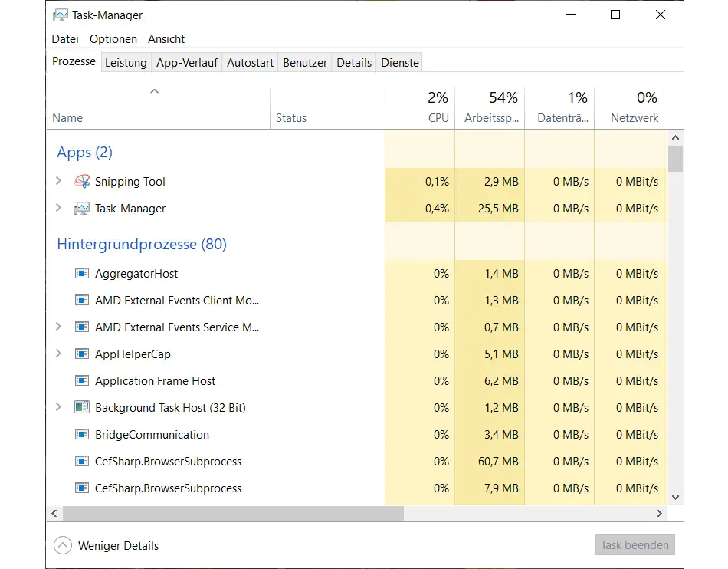Viewport: 728px width, 569px height.
Task: Open the Ansicht menu
Action: coord(166,39)
